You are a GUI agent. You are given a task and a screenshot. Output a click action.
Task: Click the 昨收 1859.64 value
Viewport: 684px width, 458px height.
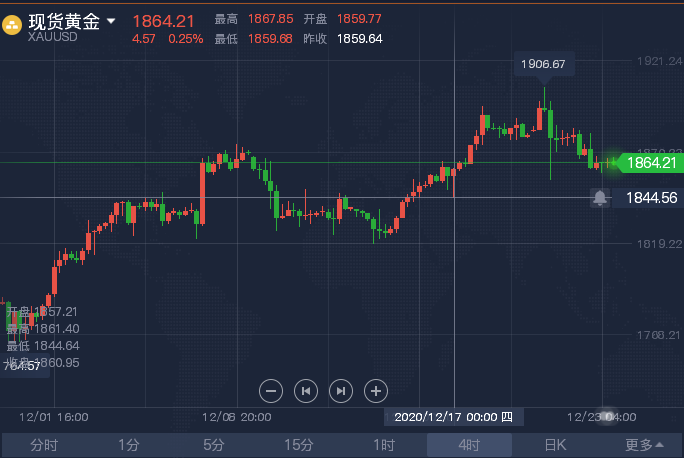tap(359, 39)
